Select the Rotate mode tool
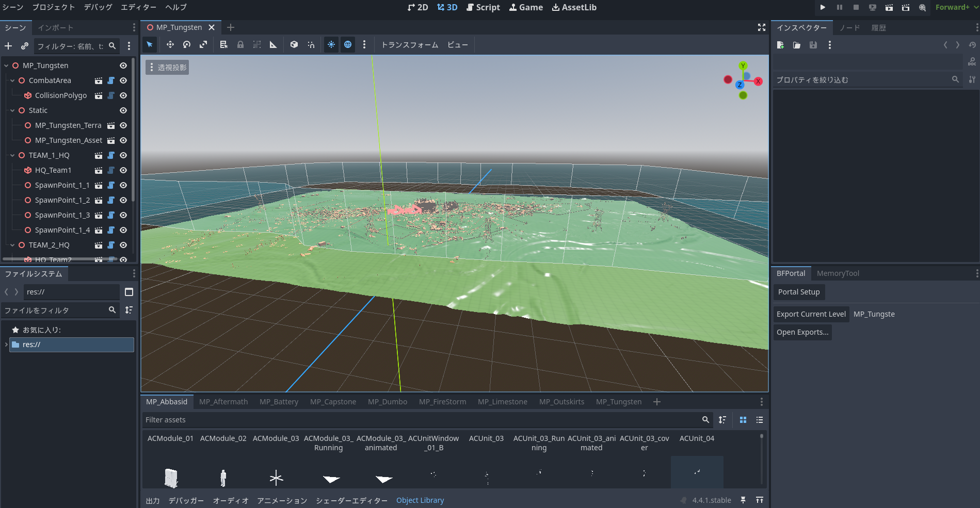The width and height of the screenshot is (980, 508). pos(187,45)
